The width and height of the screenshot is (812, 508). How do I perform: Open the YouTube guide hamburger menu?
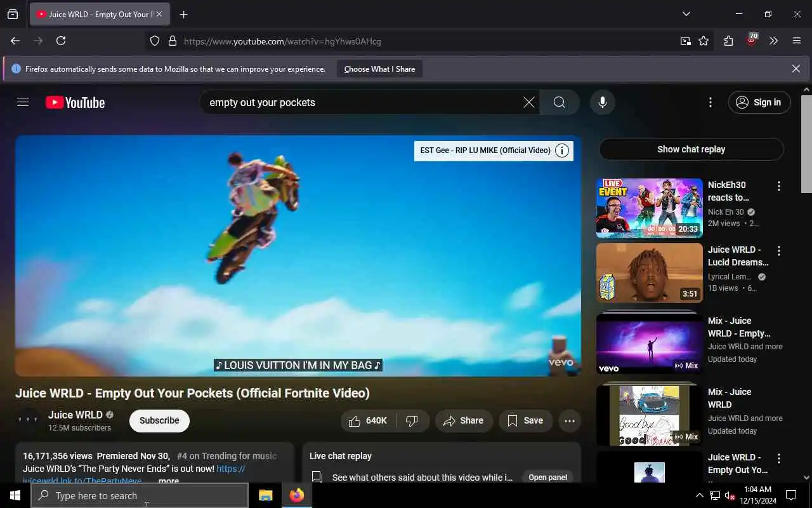(x=23, y=102)
